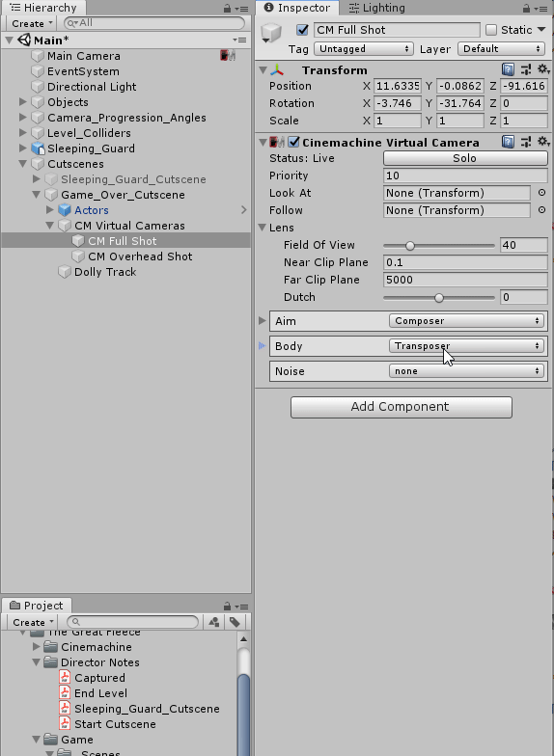
Task: Select the Project tab
Action: (x=37, y=606)
